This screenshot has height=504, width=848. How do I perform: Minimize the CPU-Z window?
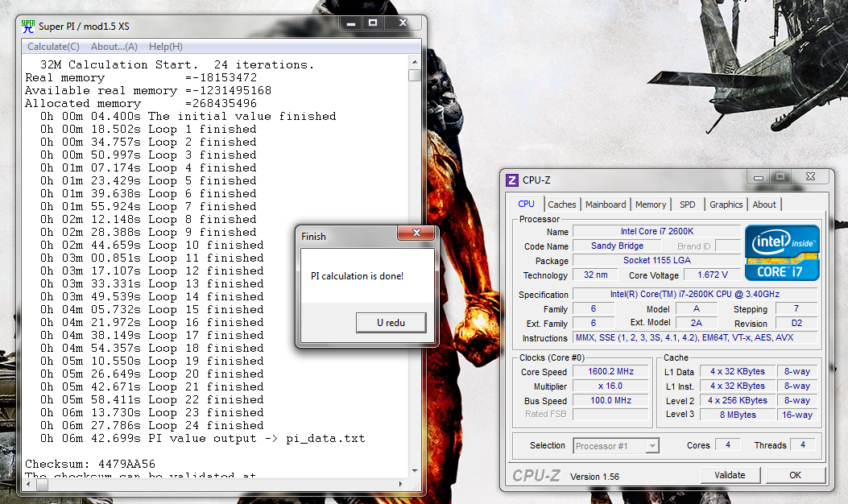(759, 177)
